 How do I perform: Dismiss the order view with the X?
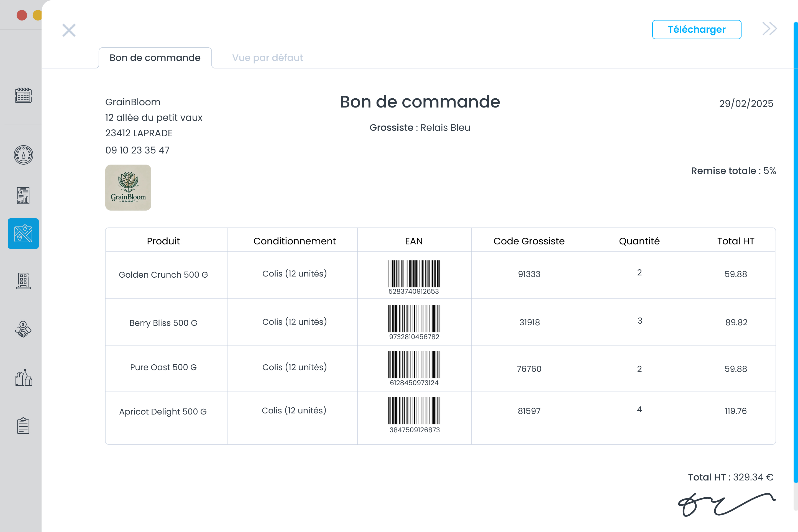coord(69,30)
